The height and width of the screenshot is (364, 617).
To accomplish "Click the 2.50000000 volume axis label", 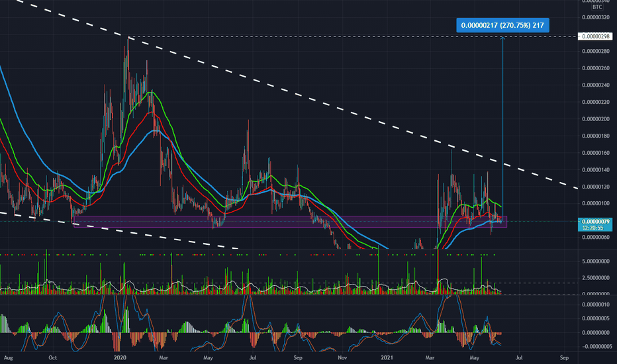I will click(595, 278).
